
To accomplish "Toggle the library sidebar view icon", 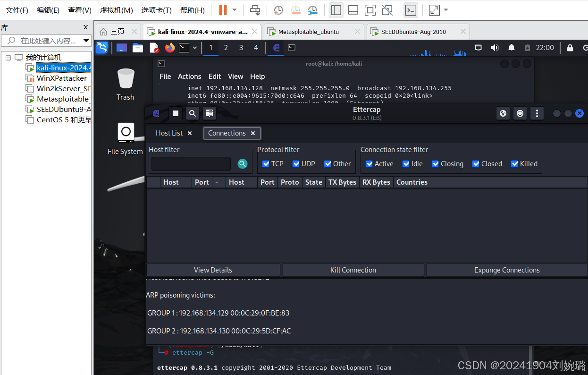I will pos(336,10).
